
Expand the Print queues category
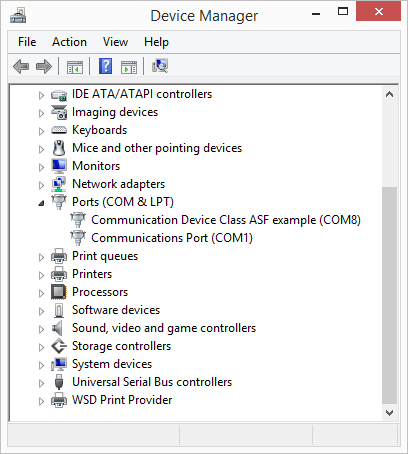[41, 257]
